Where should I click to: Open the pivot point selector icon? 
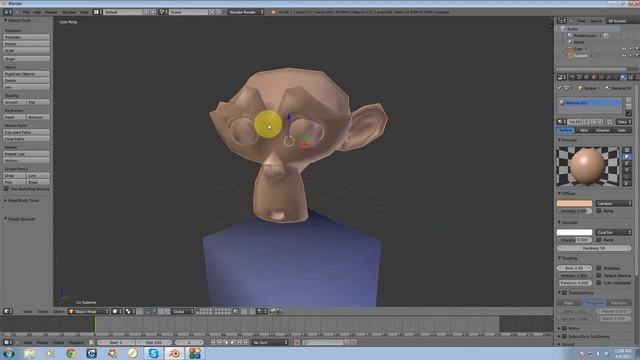tap(129, 311)
